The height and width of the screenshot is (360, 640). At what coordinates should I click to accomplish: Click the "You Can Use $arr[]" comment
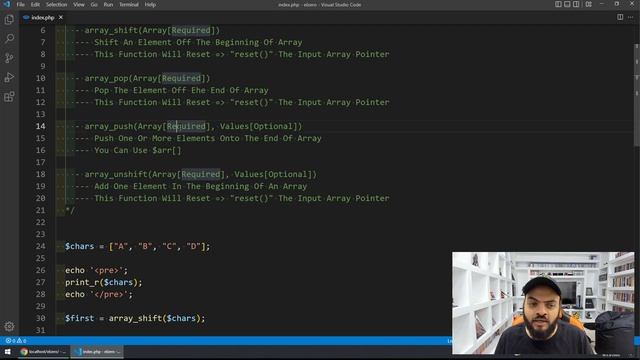coord(138,150)
